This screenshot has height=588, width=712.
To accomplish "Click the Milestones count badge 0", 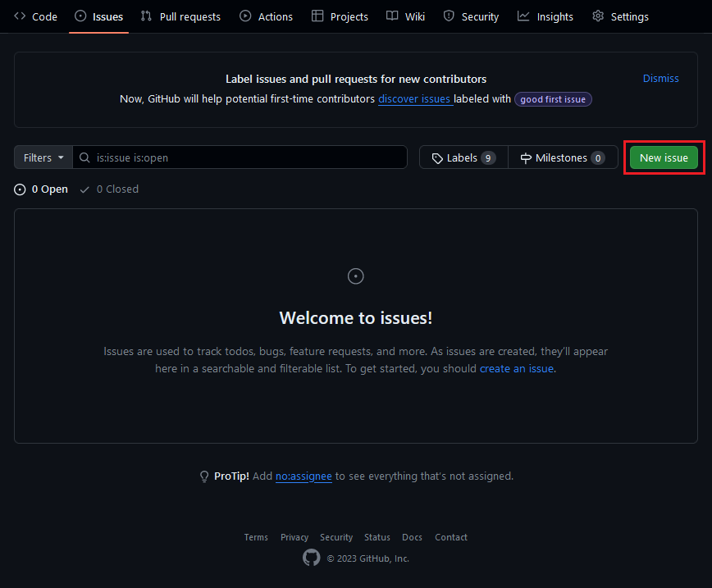I will click(598, 158).
